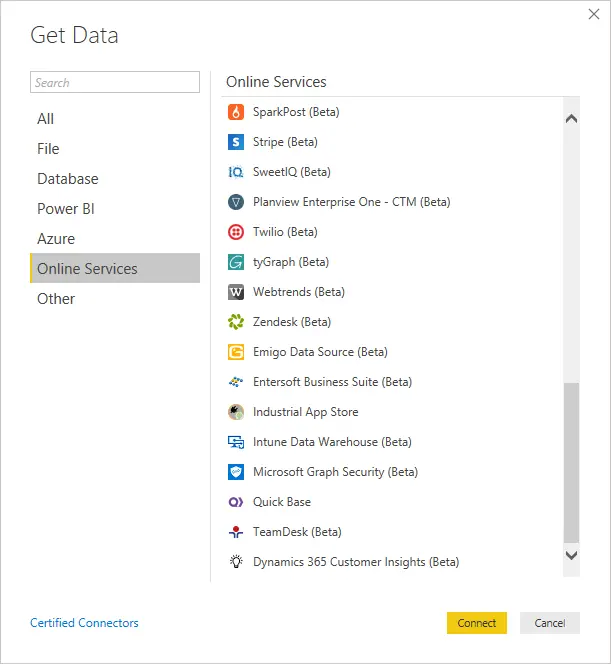Click the tyGraph green icon
Viewport: 611px width, 664px height.
click(x=236, y=262)
